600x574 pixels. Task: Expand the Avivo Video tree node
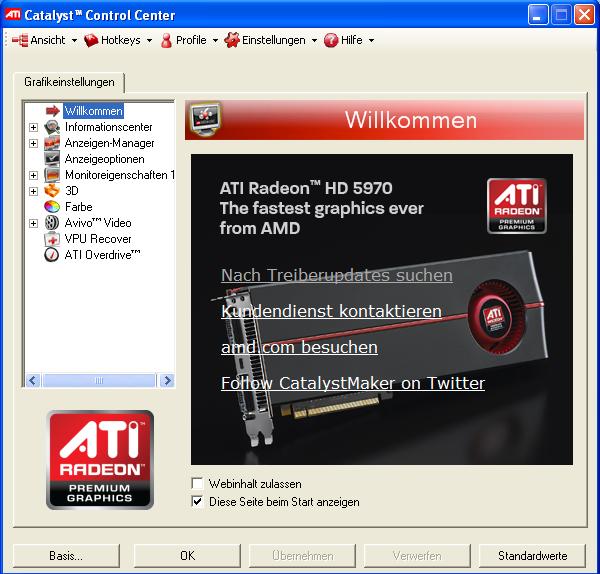pyautogui.click(x=34, y=223)
